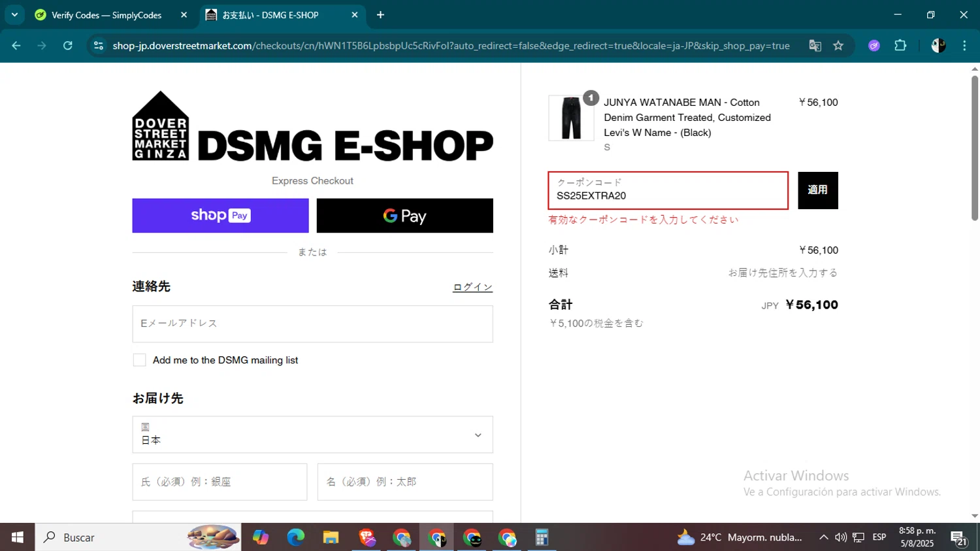Open the clock showing 8:58 p. m.
Viewport: 980px width, 551px height.
pyautogui.click(x=917, y=537)
